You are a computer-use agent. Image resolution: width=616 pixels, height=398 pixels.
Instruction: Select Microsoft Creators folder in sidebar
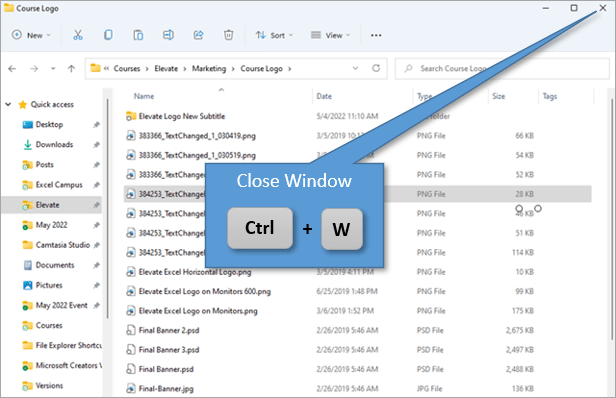coord(68,365)
